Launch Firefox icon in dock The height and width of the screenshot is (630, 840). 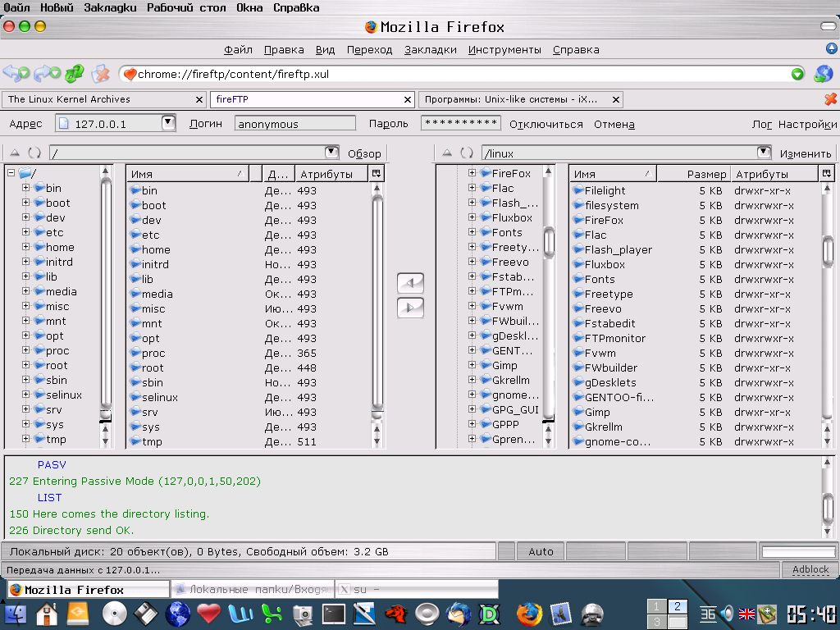529,614
